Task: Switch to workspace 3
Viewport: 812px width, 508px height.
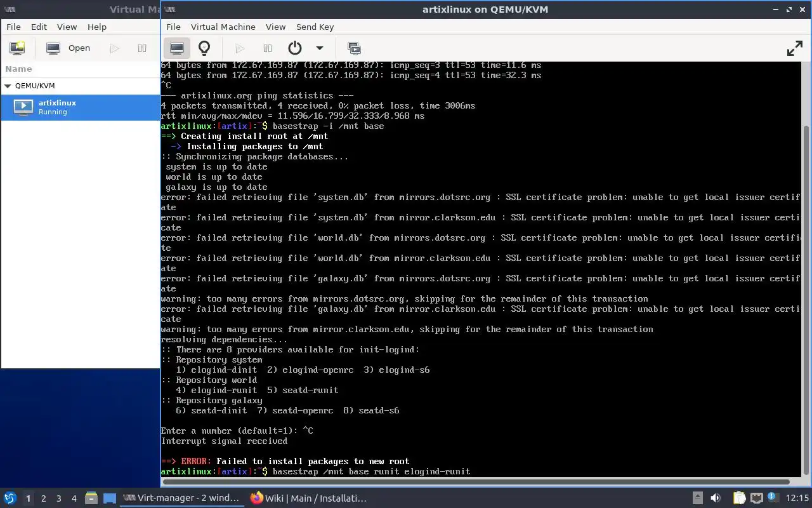Action: (x=58, y=498)
